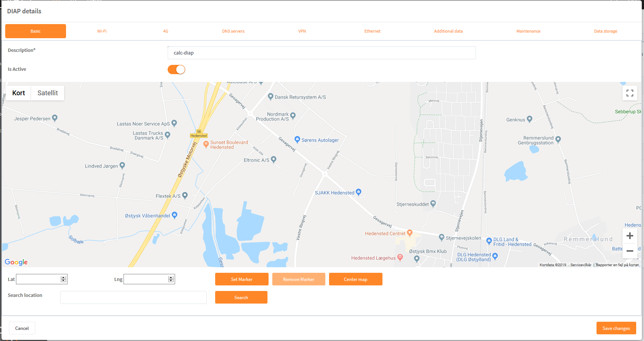The image size is (644, 341).
Task: Click the Lastas Trucks Danmark pin
Action: click(167, 135)
